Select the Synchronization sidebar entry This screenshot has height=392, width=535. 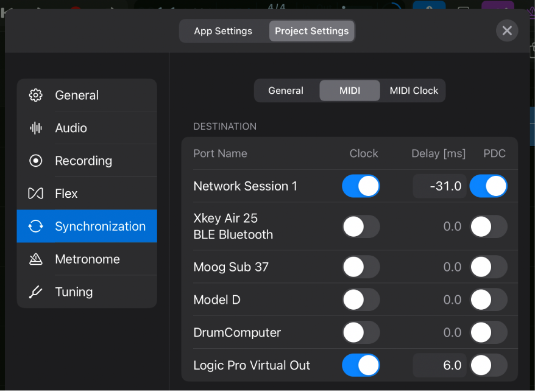[87, 226]
